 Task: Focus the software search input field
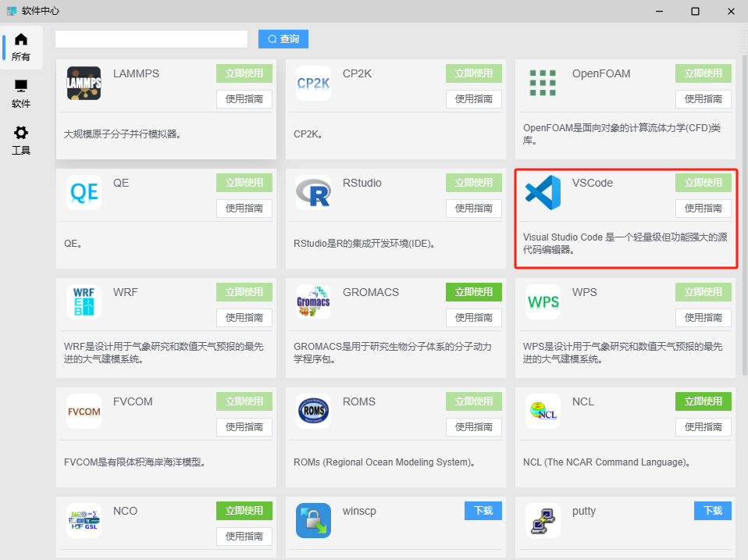click(x=151, y=39)
